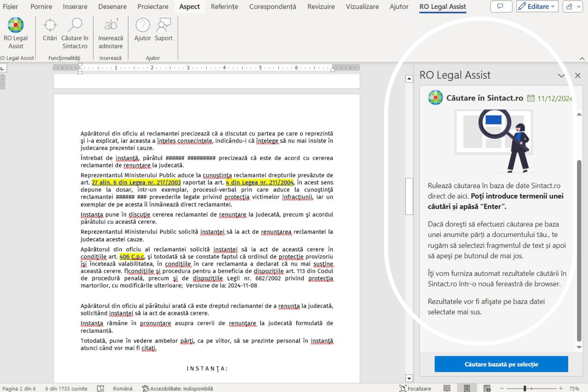588x392 pixels.
Task: Open the Ajutor help icon
Action: pos(142,25)
